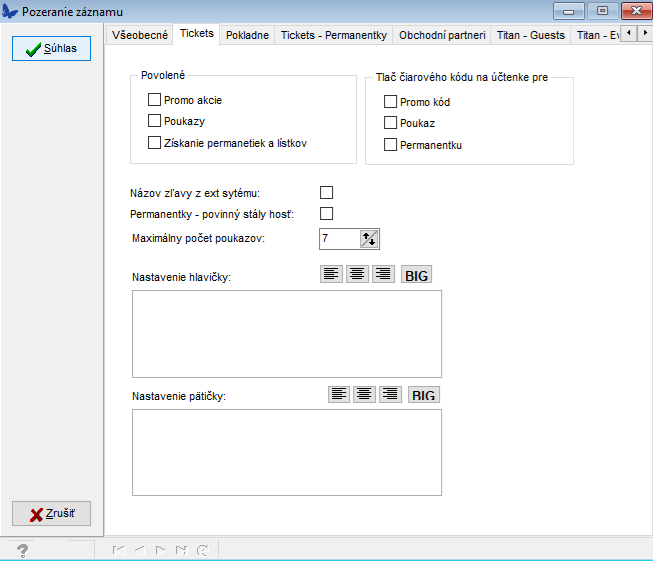Image resolution: width=653 pixels, height=561 pixels.
Task: Toggle BIG font for header
Action: coord(417,275)
